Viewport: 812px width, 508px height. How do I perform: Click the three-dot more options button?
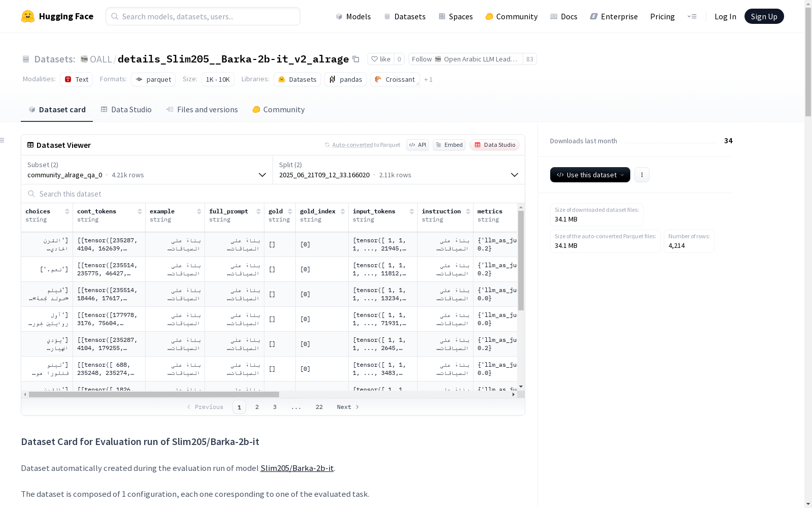coord(642,175)
